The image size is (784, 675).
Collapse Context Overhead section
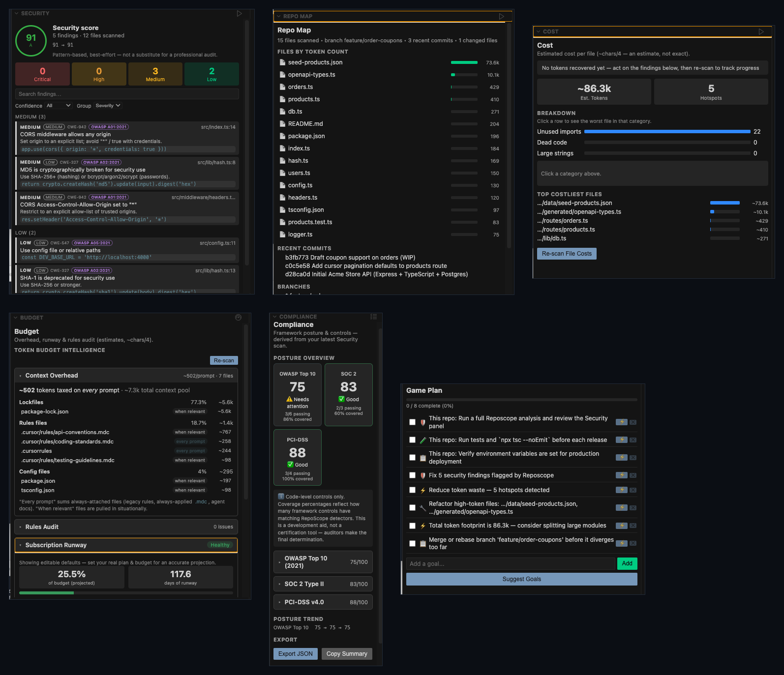[126, 376]
